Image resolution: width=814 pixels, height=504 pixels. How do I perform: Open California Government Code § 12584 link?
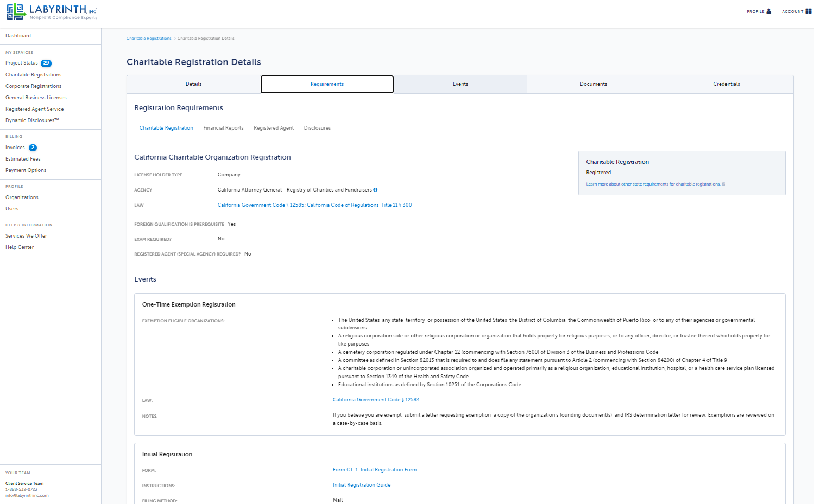coord(376,400)
